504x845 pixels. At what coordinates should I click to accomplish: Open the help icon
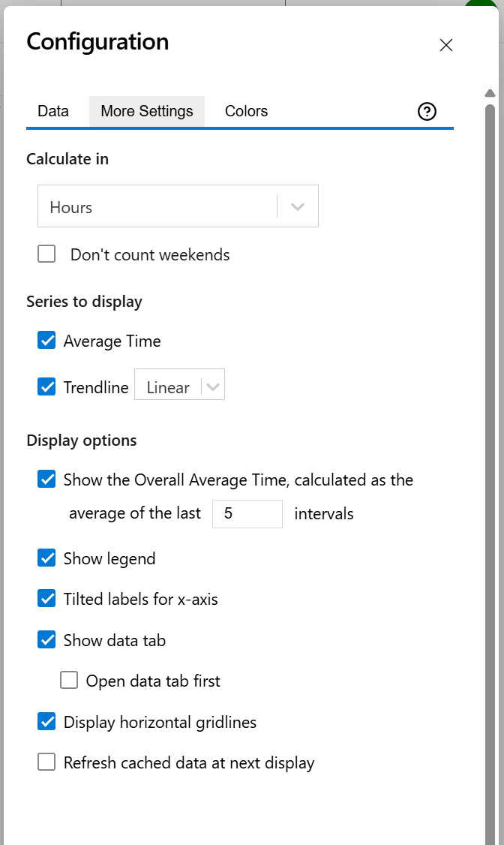427,111
